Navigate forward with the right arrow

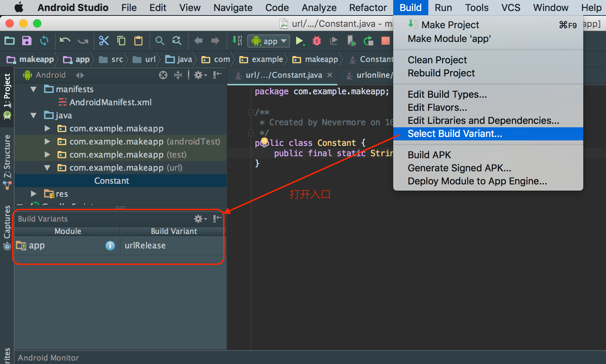pos(215,41)
